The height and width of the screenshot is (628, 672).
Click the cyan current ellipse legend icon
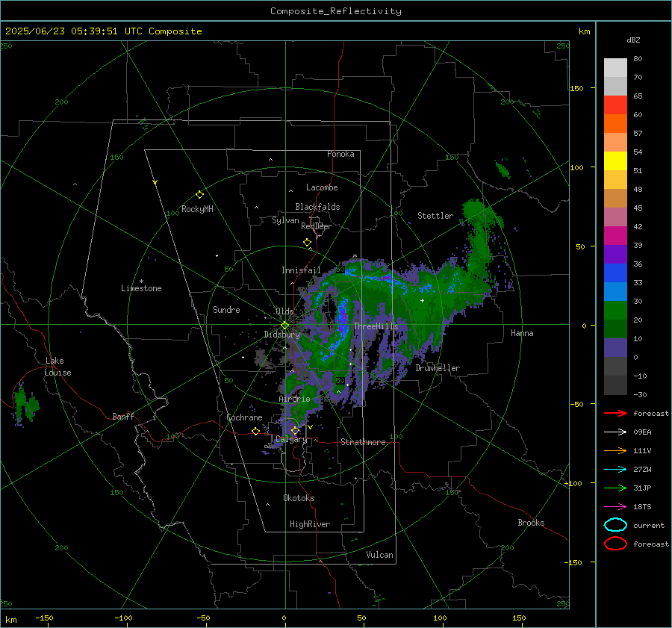(615, 525)
